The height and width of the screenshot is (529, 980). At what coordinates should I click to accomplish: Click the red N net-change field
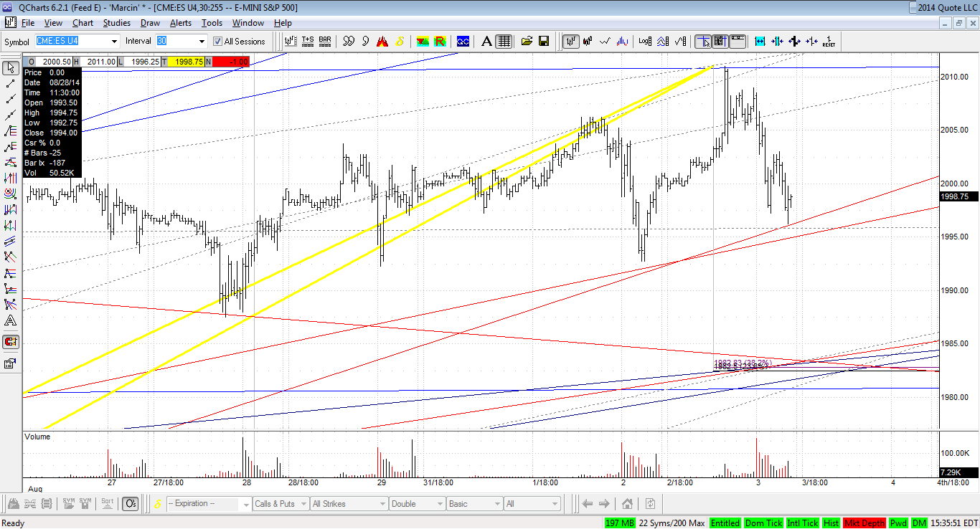(230, 62)
